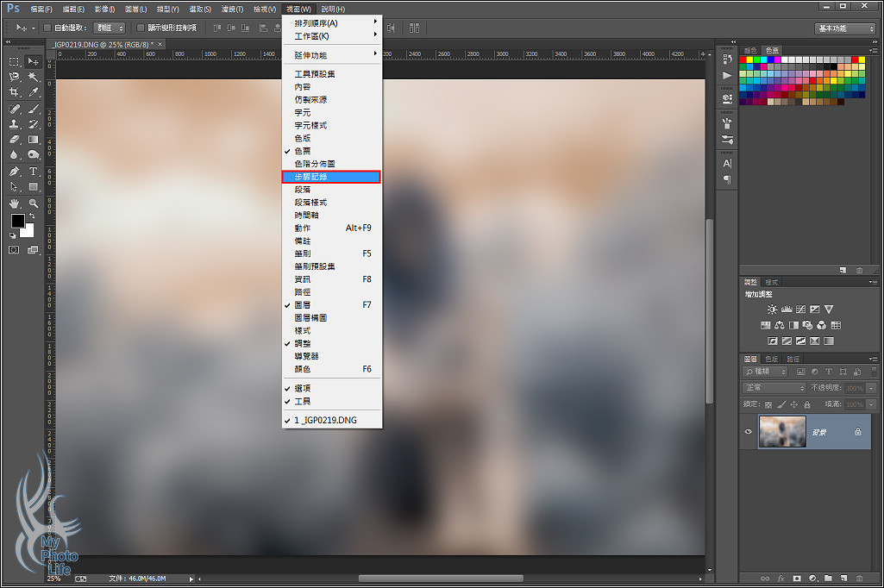The height and width of the screenshot is (588, 884).
Task: Select the Hand tool
Action: (15, 203)
